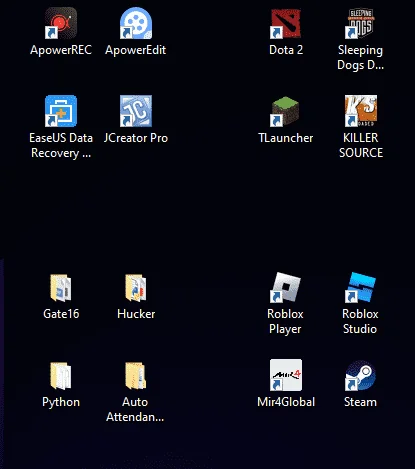
Task: Open the JCreator Pro shortcut
Action: (136, 111)
